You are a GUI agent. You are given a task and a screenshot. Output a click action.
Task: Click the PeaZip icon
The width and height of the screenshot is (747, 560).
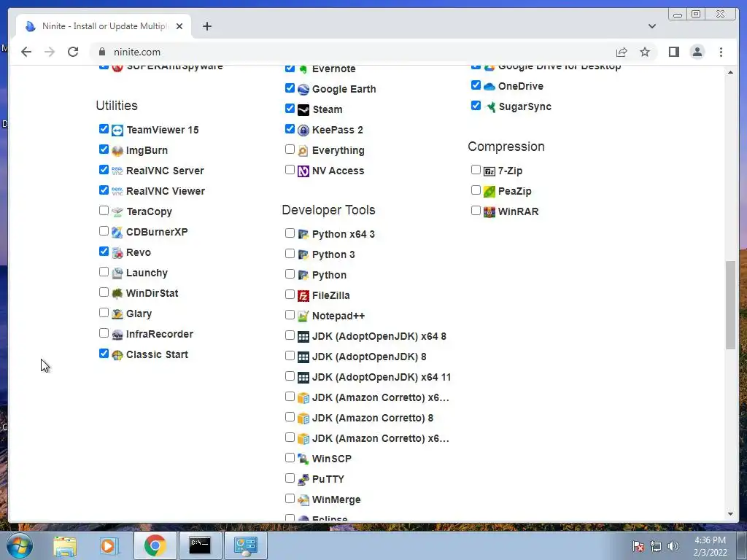click(489, 192)
